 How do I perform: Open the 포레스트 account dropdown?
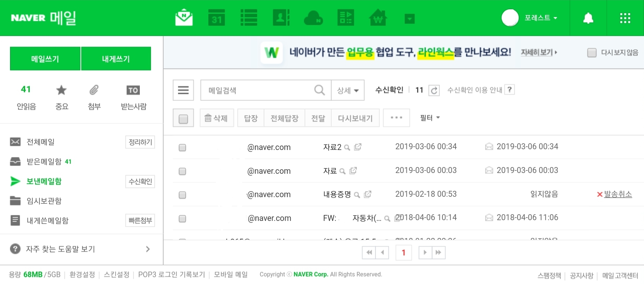[x=541, y=18]
